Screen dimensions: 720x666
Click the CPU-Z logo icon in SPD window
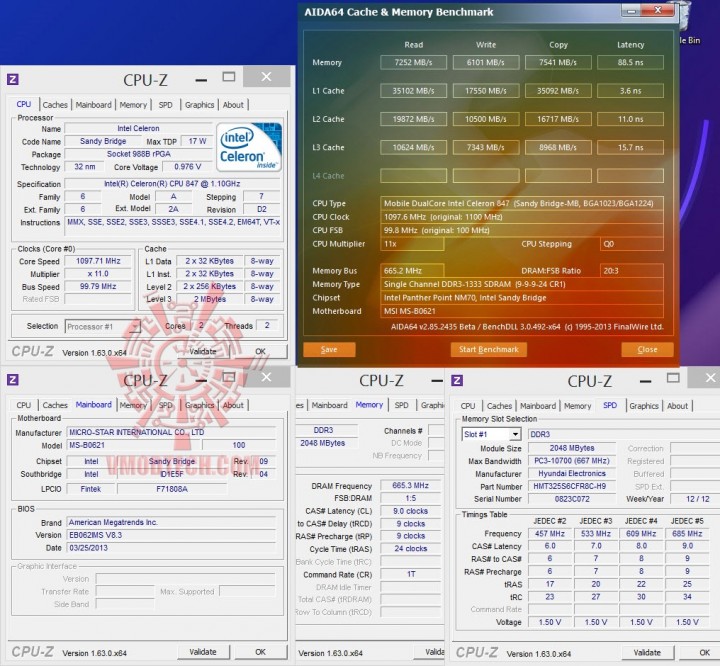pos(457,380)
